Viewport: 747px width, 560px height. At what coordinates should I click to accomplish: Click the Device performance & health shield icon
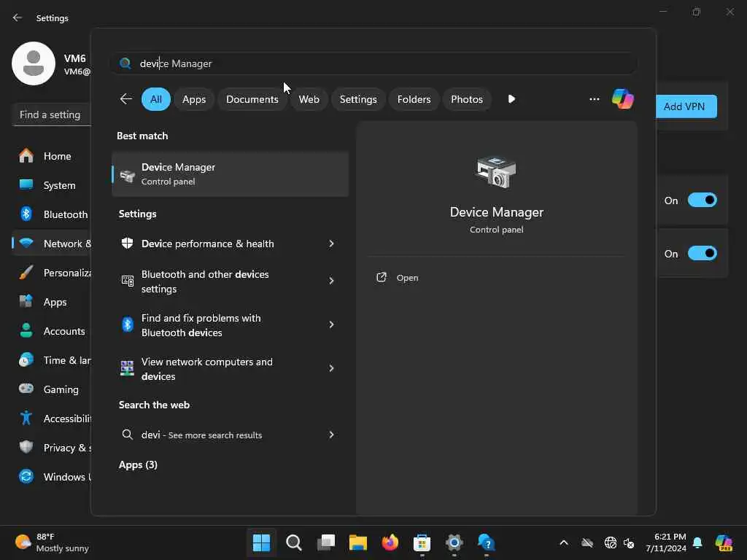pyautogui.click(x=127, y=244)
